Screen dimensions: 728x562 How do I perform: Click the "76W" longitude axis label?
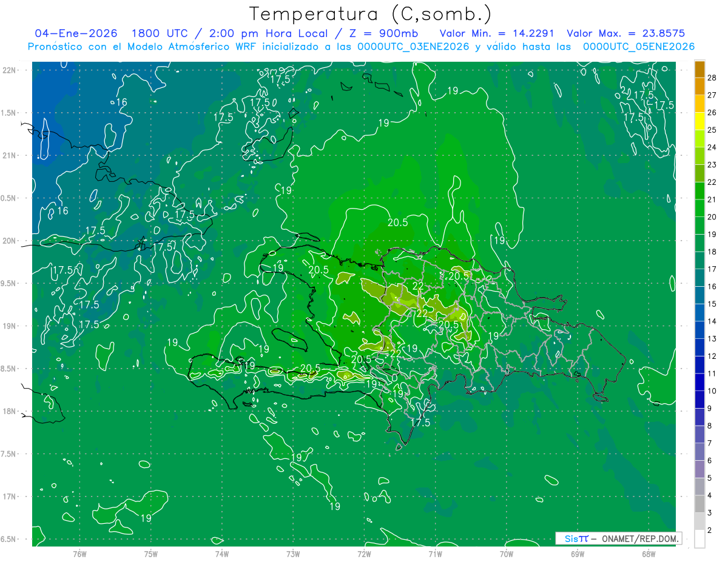(x=79, y=554)
